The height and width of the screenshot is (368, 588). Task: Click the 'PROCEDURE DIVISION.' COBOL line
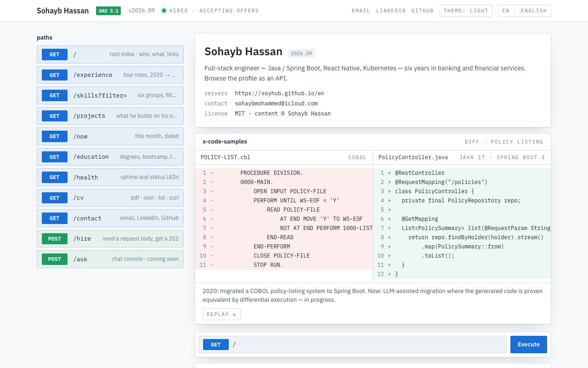[284, 173]
